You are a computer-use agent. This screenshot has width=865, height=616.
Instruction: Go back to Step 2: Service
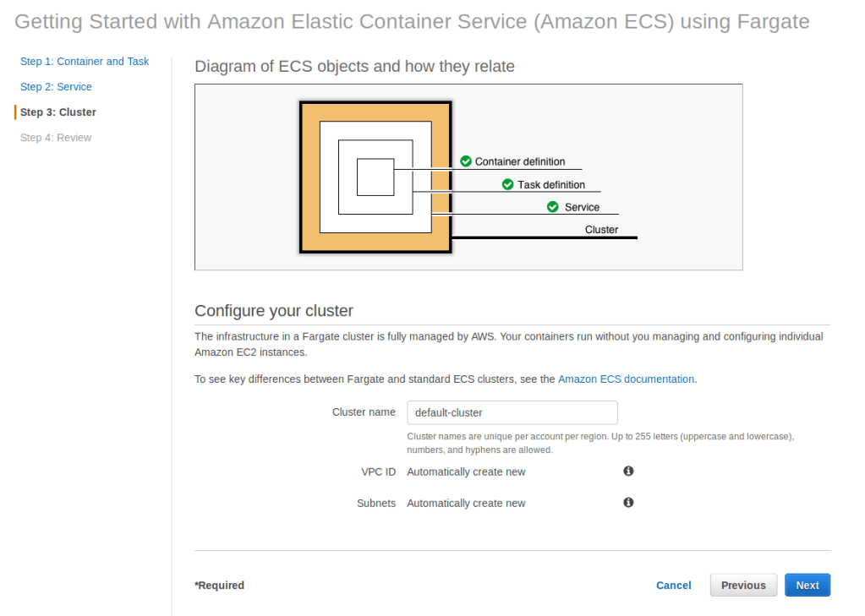[x=56, y=87]
